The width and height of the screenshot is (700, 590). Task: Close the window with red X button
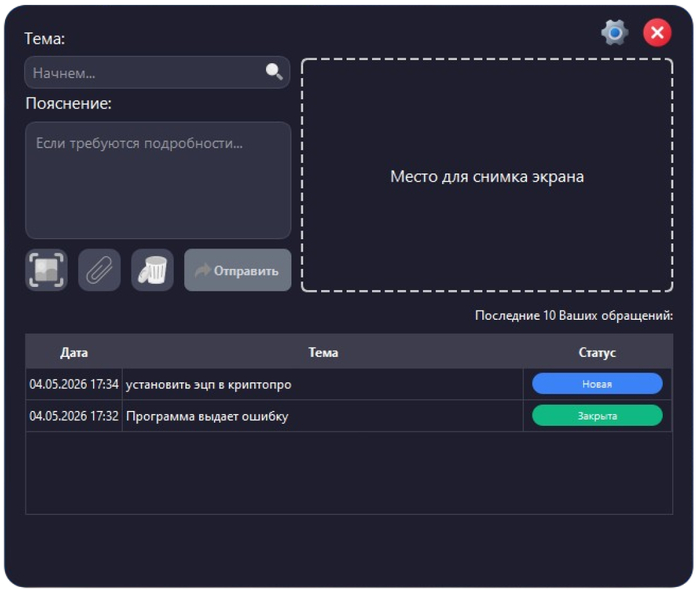coord(657,33)
